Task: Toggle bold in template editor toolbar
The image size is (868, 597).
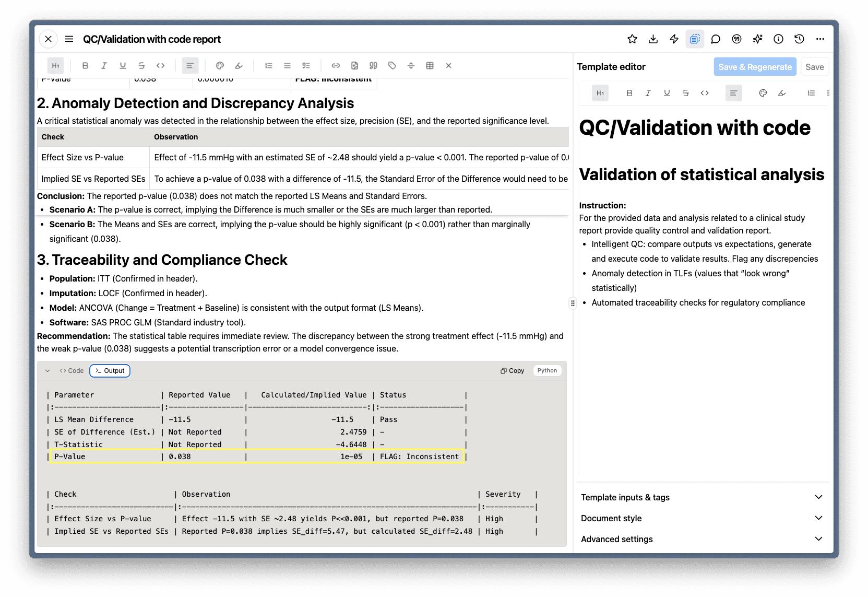Action: [629, 93]
